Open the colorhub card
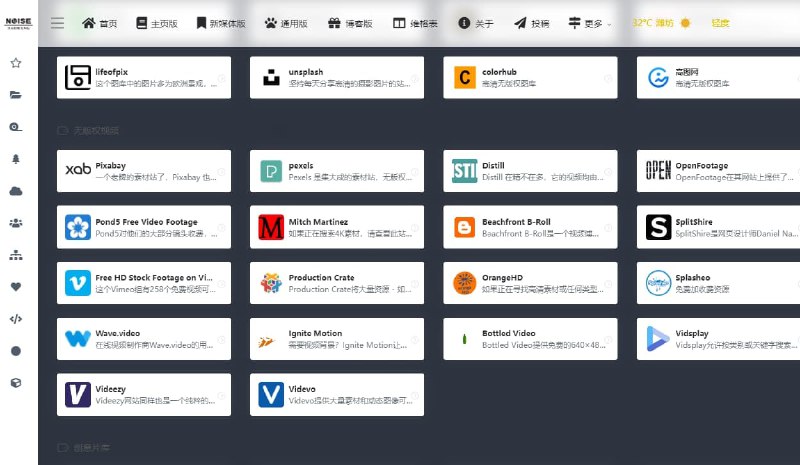 [x=530, y=77]
